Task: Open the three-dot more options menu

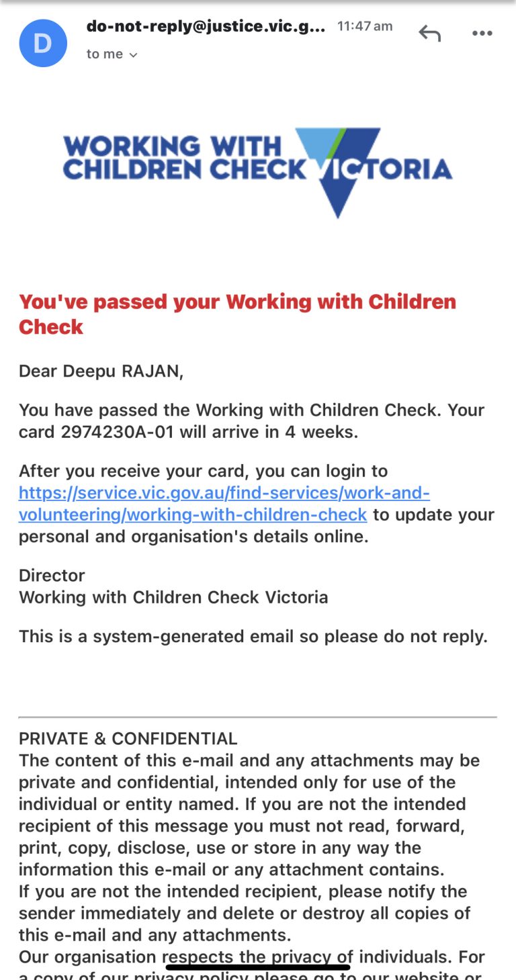Action: click(x=482, y=34)
